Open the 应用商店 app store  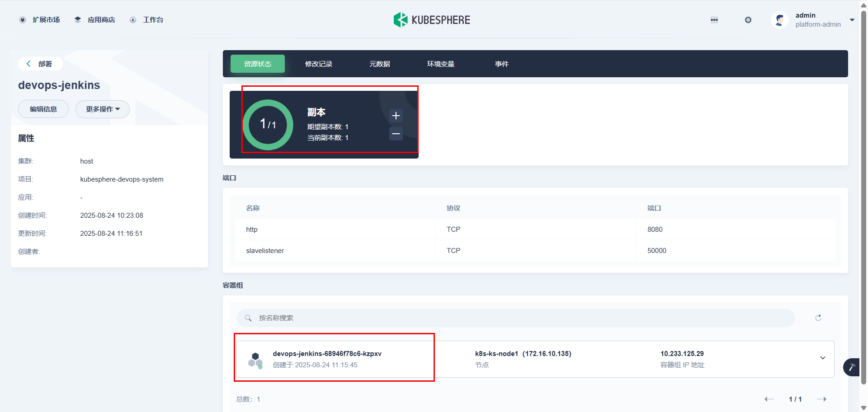click(x=94, y=20)
